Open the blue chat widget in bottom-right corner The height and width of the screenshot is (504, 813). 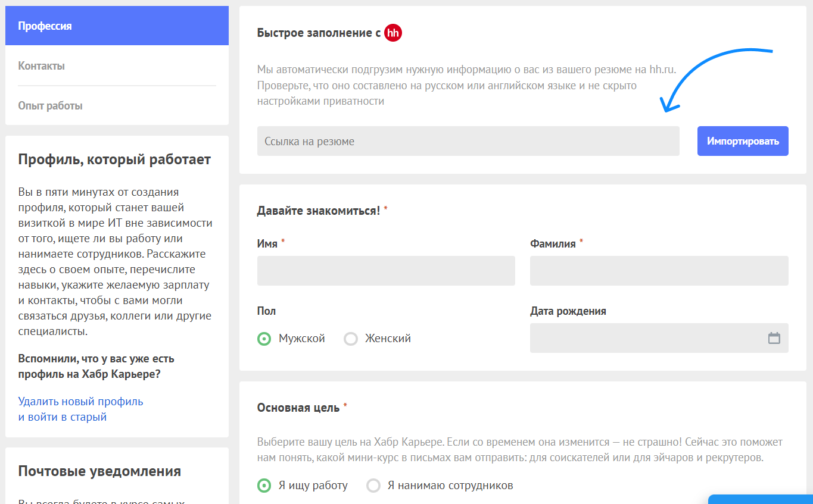click(760, 499)
